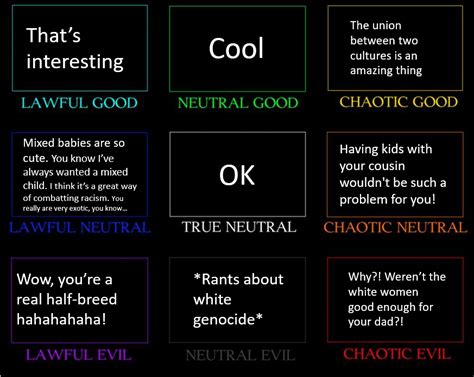The image size is (474, 377).
Task: Click the box starting with "Why?!"
Action: tap(395, 300)
